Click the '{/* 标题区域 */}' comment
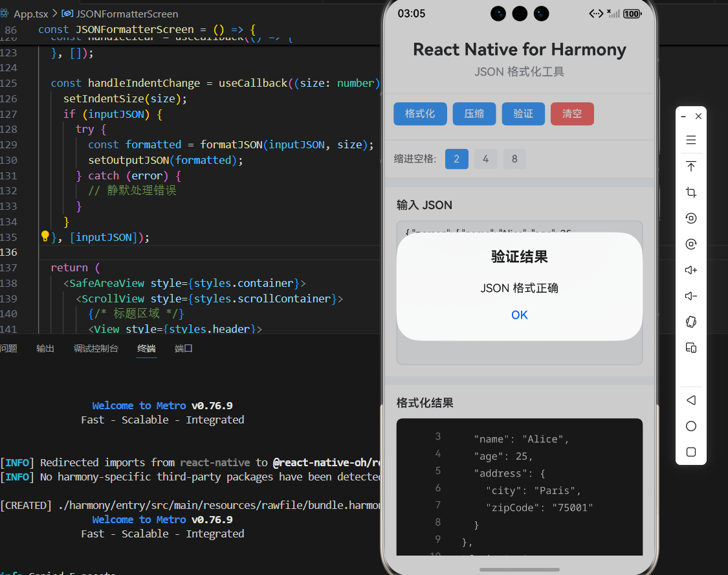 coord(136,313)
